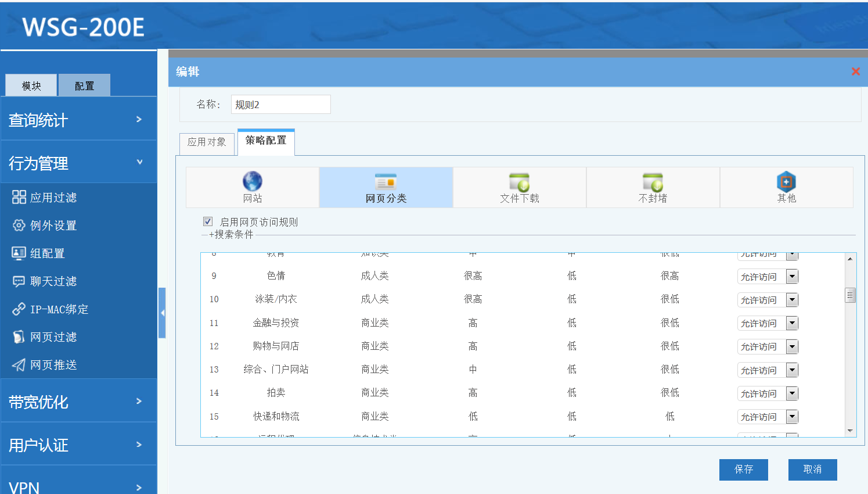The width and height of the screenshot is (868, 494).
Task: Open 应用过滤 in the sidebar
Action: (x=53, y=198)
